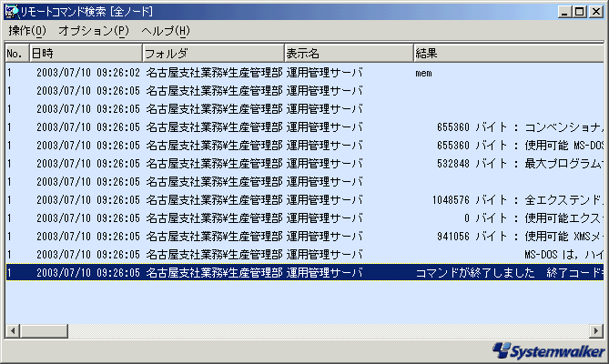The height and width of the screenshot is (364, 609).
Task: Sort by the 結果 column header
Action: 508,53
